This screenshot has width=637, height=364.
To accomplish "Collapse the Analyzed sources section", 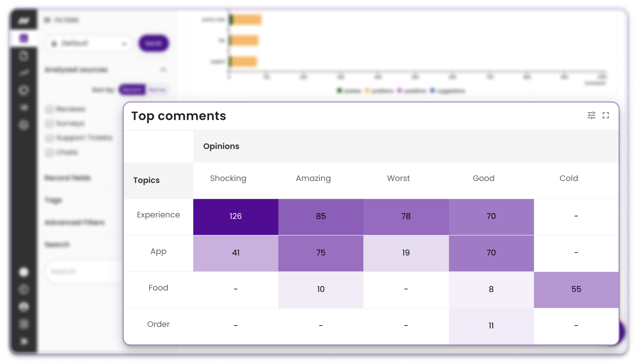I will 163,70.
